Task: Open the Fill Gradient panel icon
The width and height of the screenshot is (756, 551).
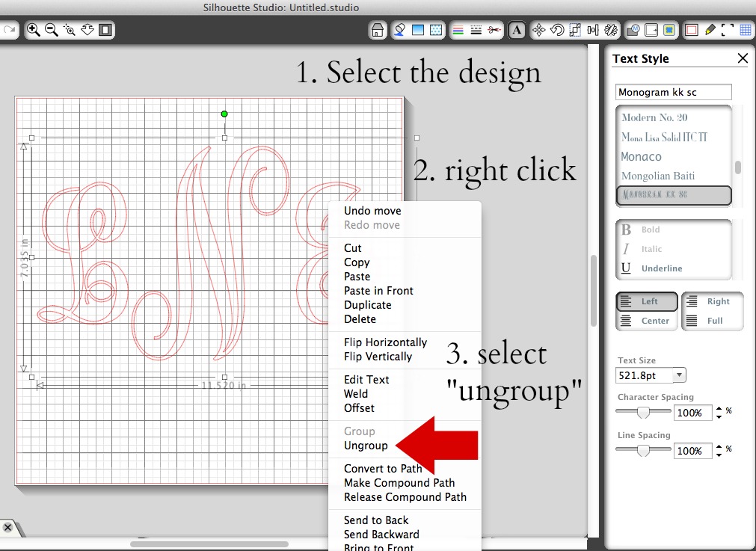Action: [x=418, y=30]
